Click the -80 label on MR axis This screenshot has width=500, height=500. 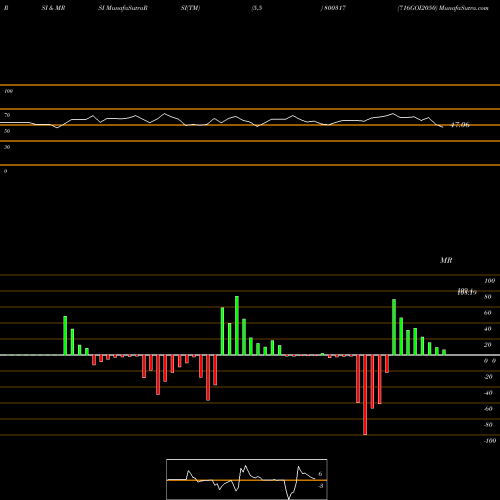[488, 425]
